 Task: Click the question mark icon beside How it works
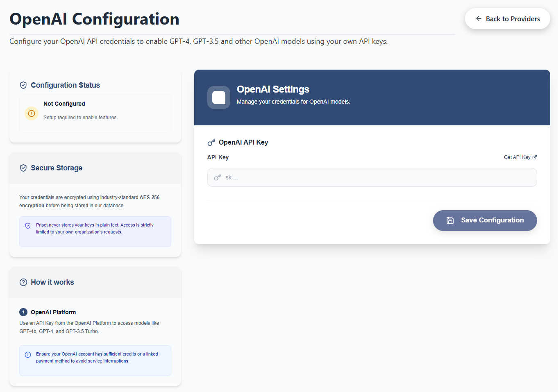coord(23,282)
